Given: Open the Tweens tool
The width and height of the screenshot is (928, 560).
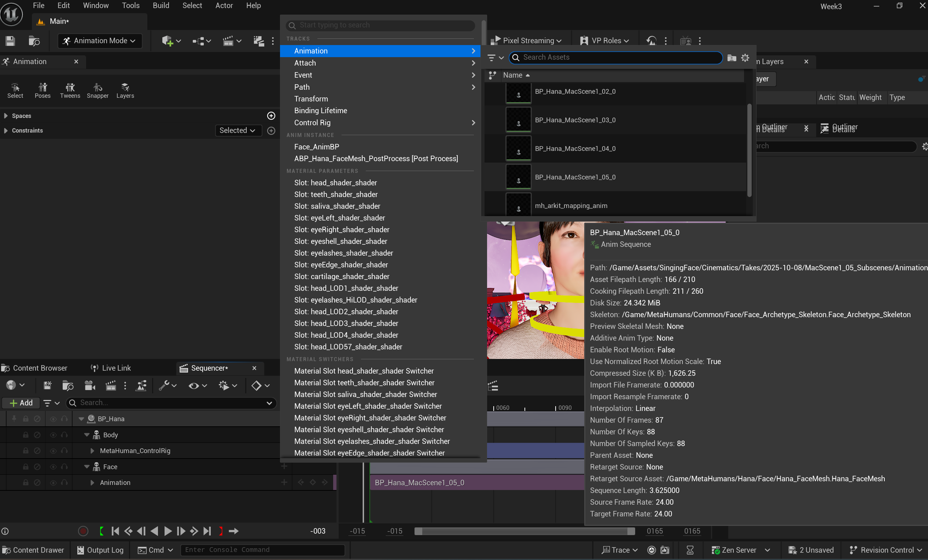Looking at the screenshot, I should (x=70, y=90).
